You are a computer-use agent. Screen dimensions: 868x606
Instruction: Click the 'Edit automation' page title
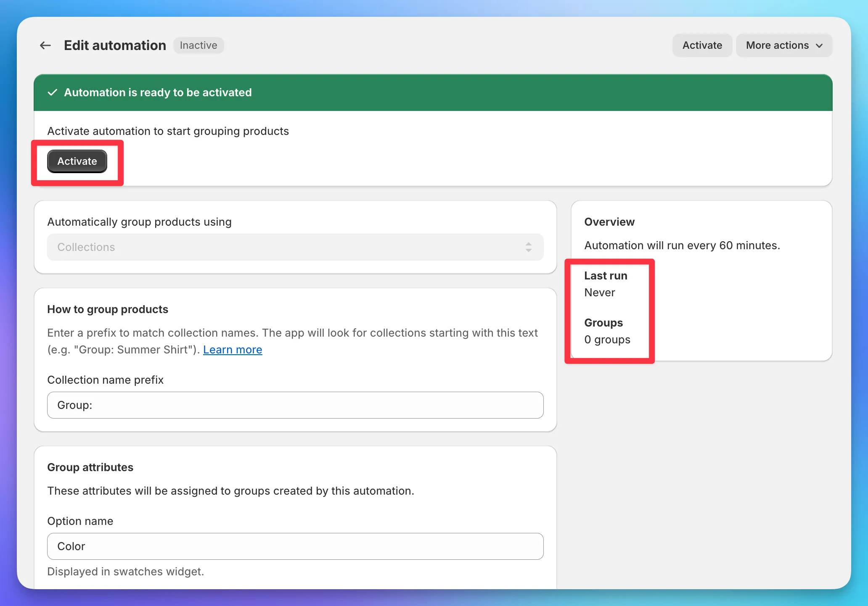(115, 45)
